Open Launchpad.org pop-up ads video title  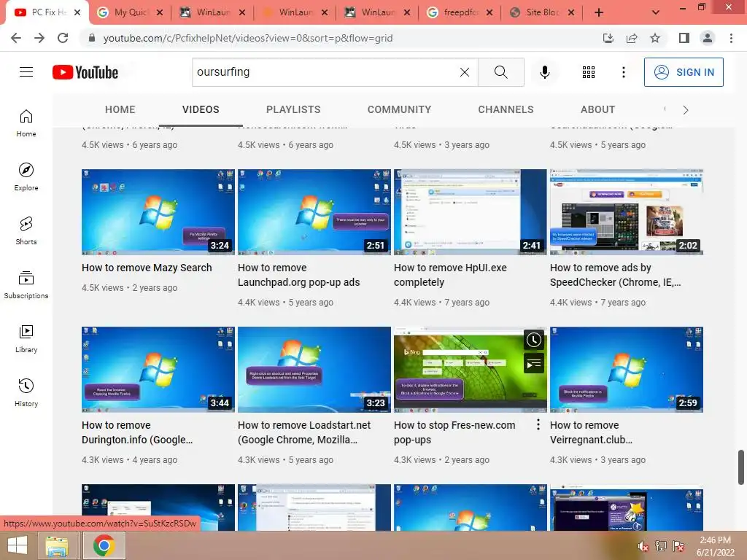tap(298, 275)
